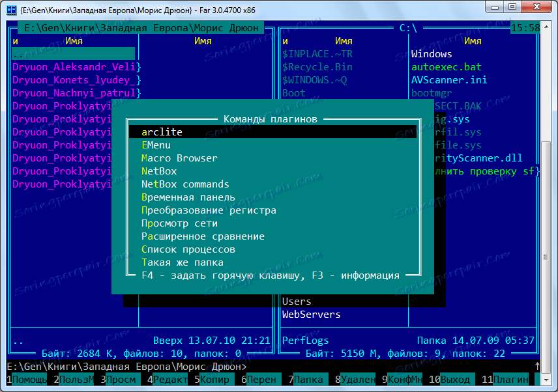Click the Команды плагинов dialog title
Viewport: 558px width, 392px height.
tap(271, 119)
